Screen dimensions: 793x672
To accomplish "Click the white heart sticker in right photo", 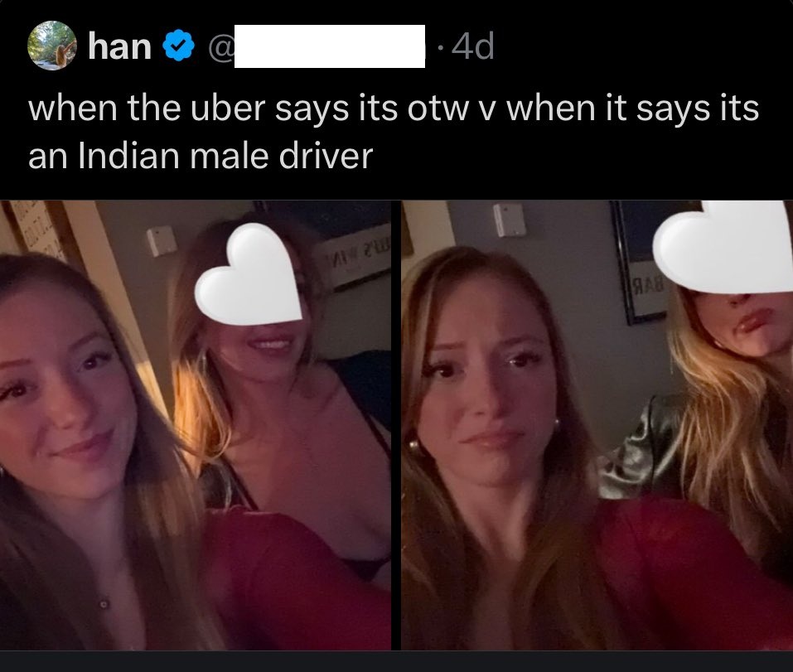I will pyautogui.click(x=723, y=247).
